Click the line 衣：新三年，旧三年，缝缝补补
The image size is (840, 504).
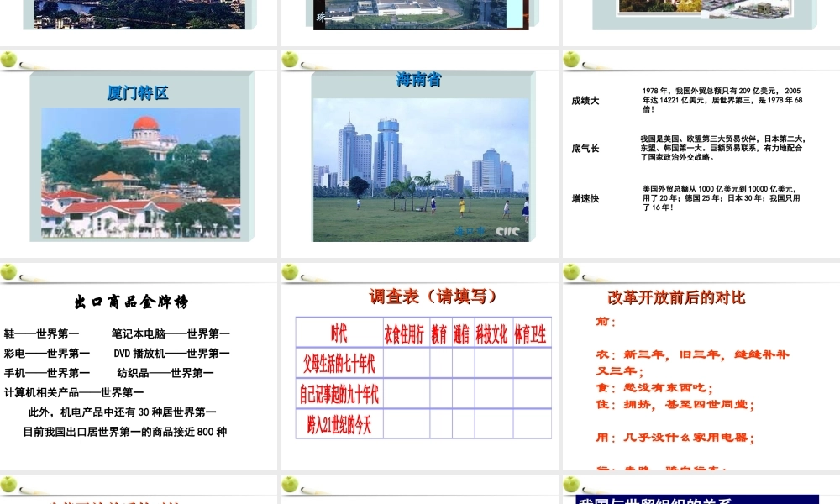click(x=692, y=354)
